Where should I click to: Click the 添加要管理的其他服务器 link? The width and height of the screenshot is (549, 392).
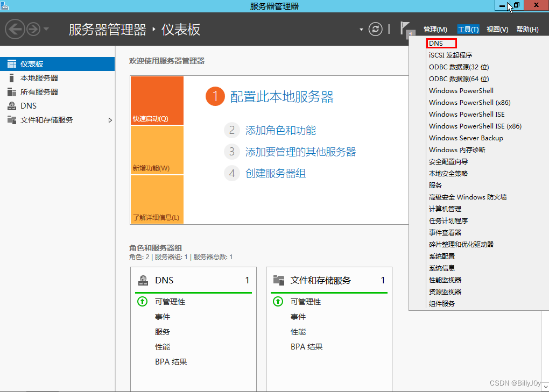point(300,152)
